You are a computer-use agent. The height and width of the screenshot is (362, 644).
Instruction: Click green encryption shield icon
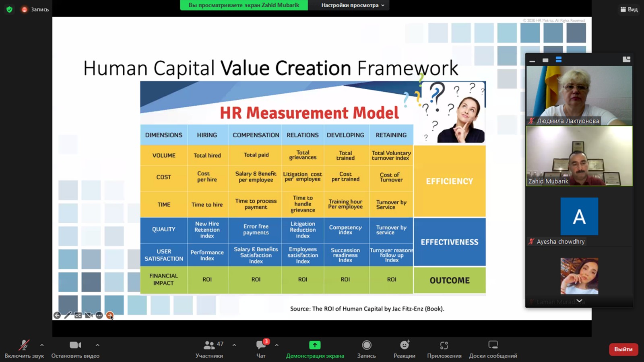tap(9, 9)
